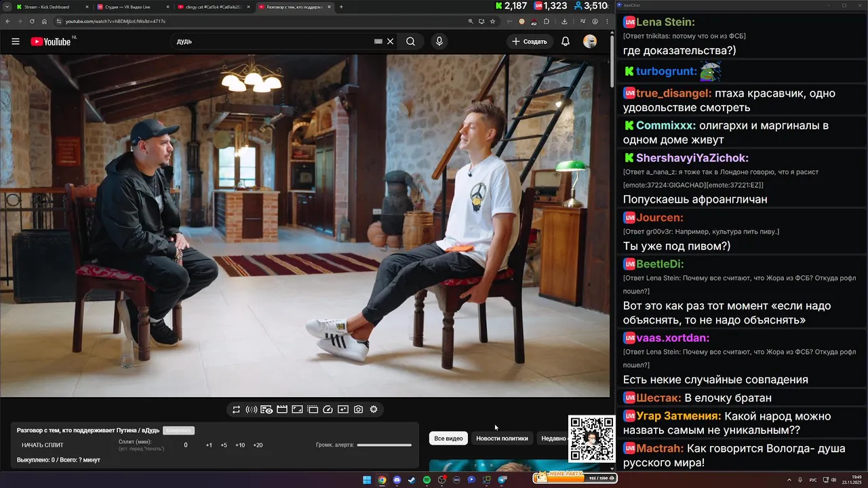Viewport: 868px width, 488px height.
Task: Click the audio broadcast waves icon
Action: tap(251, 409)
